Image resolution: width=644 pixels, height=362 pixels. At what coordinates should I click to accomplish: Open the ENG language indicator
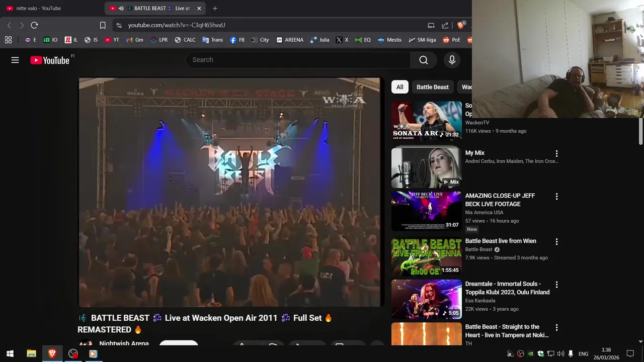(x=583, y=354)
